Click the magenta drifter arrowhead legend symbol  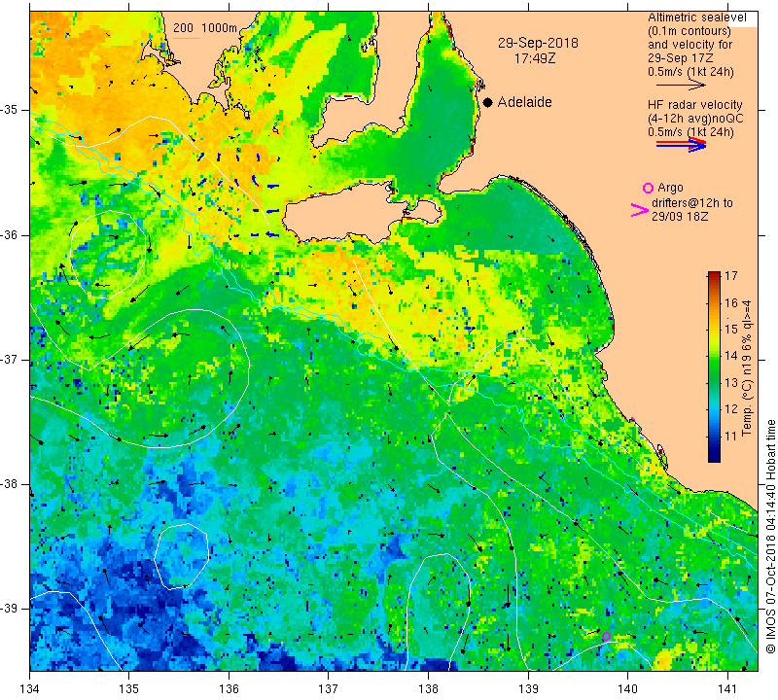pyautogui.click(x=640, y=210)
